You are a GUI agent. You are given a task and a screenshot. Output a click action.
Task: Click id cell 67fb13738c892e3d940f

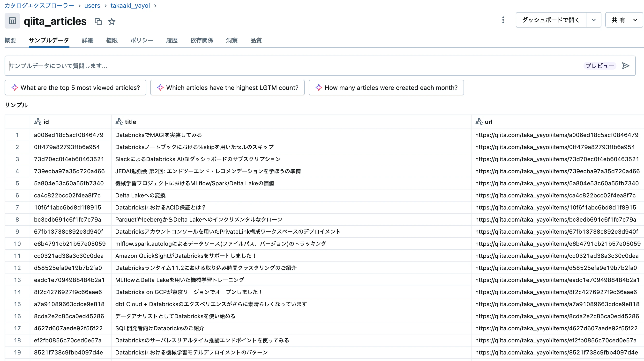(68, 232)
